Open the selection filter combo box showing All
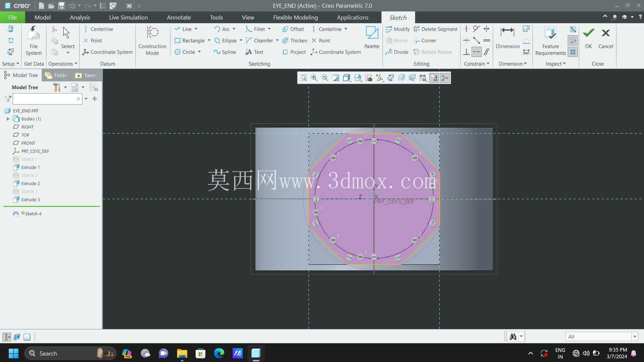Screen dimensions: 644x362 click(x=601, y=336)
